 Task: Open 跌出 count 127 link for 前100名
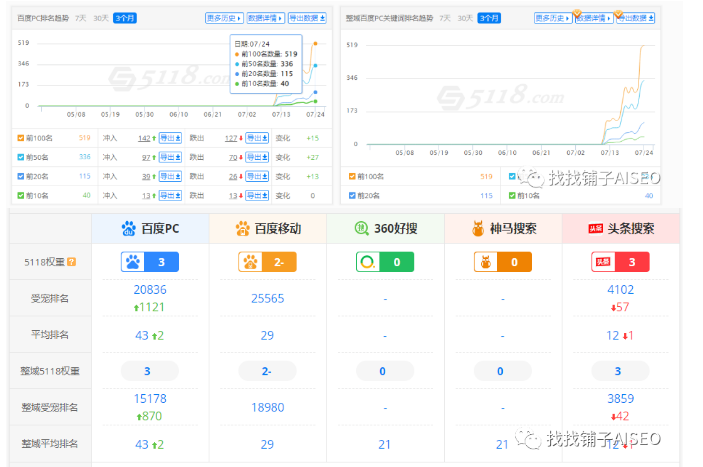coord(231,138)
